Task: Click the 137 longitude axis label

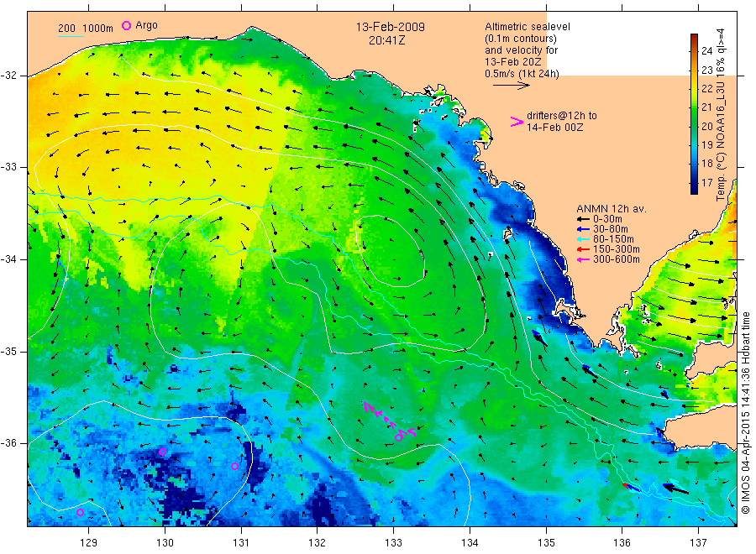Action: pos(698,543)
